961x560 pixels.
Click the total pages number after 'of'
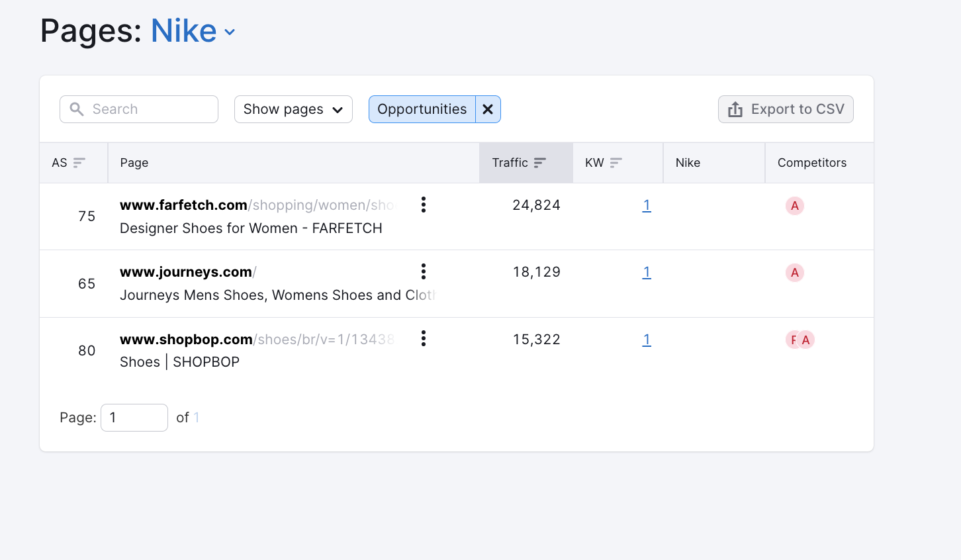(197, 418)
